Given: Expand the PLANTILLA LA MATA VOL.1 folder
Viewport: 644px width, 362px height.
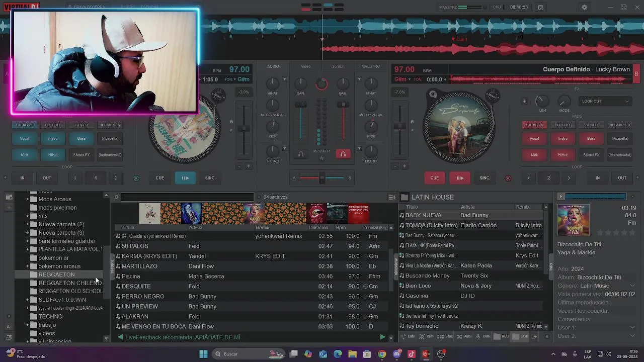Looking at the screenshot, I should point(28,249).
